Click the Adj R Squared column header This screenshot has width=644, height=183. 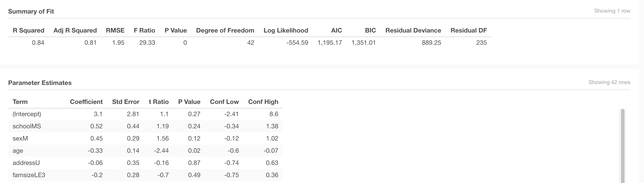(x=75, y=30)
